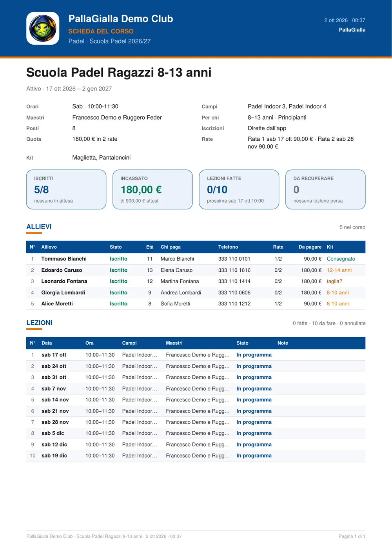
Task: Select student name 'Giorgia Lombardi'
Action: click(63, 292)
